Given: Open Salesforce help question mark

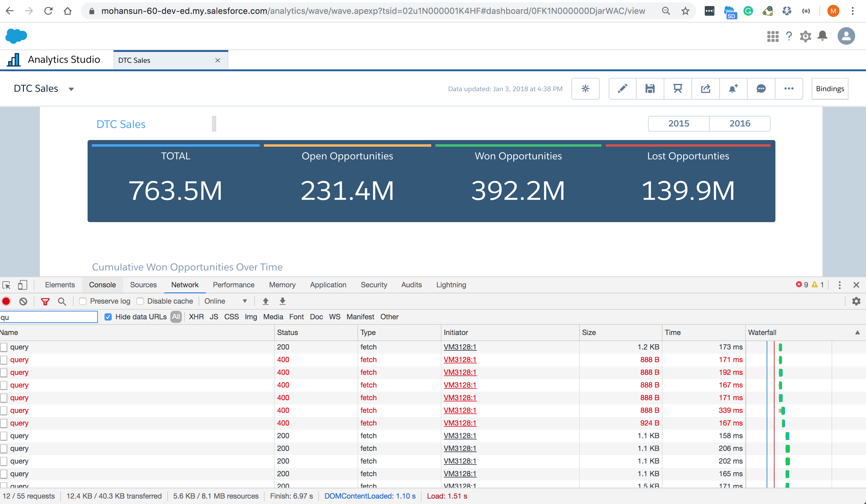Looking at the screenshot, I should [789, 36].
